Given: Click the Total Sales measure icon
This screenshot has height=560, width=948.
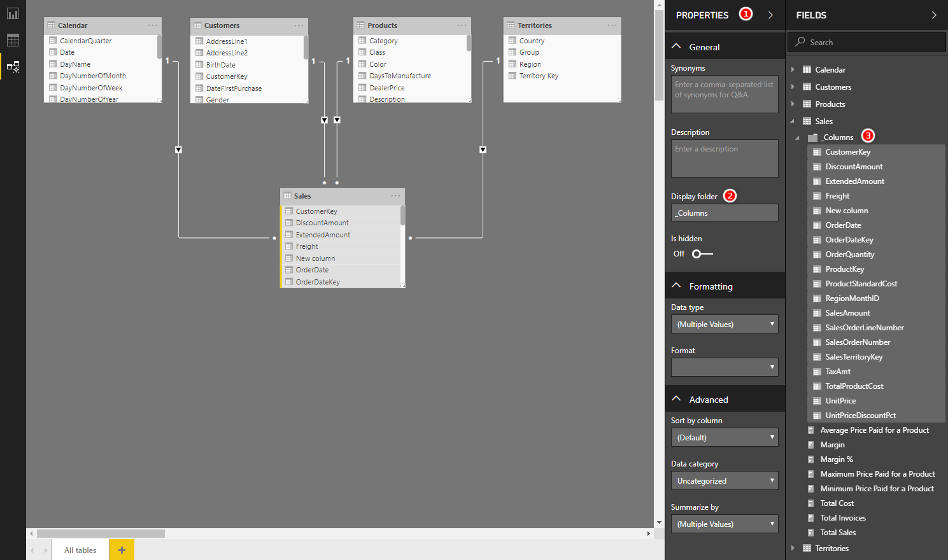Looking at the screenshot, I should (x=810, y=533).
